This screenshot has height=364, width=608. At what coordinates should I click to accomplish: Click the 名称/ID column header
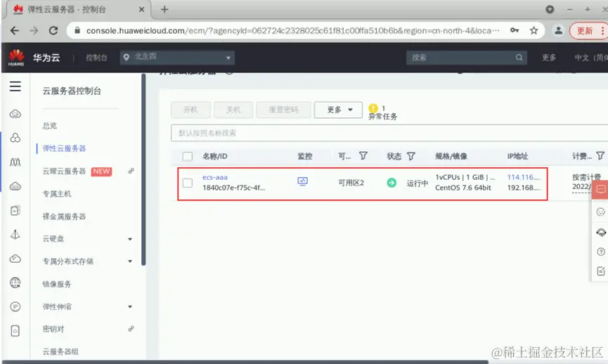215,156
